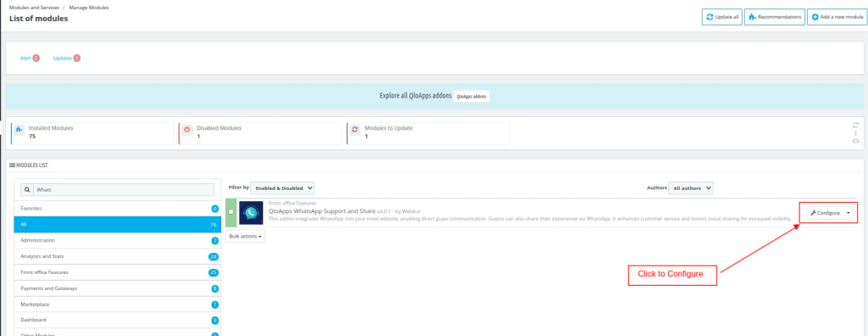Select the All category
Viewport: 868px width, 336px height.
tap(117, 225)
